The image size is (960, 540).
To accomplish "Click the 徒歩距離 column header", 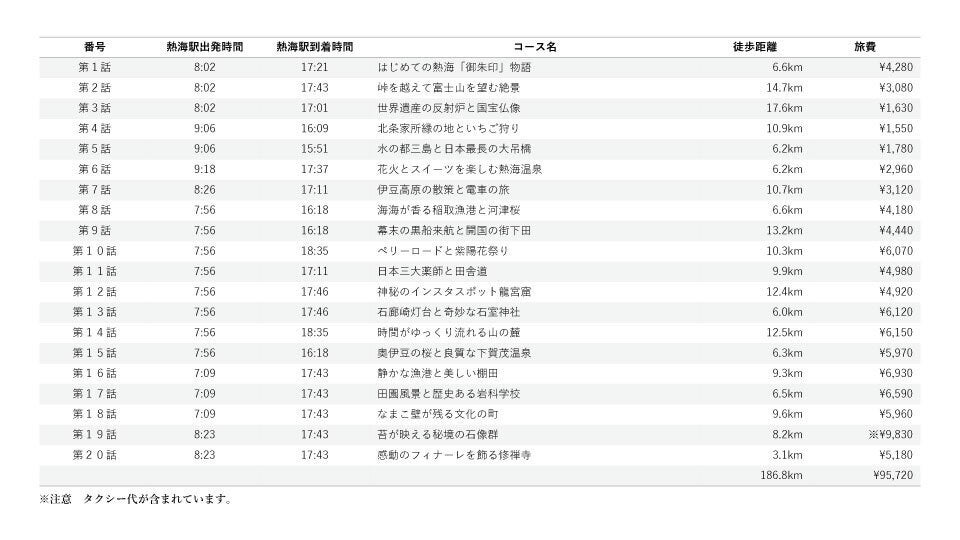I will (x=755, y=47).
